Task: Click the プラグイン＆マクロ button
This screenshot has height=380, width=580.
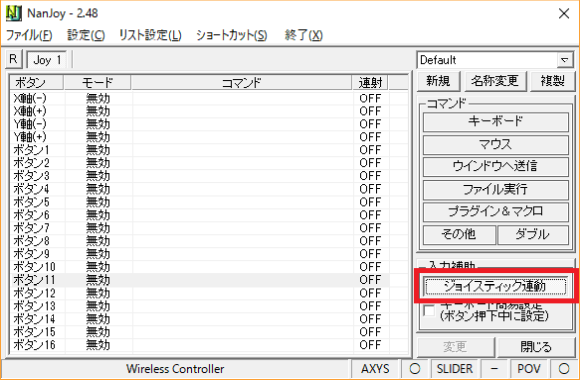Action: [496, 212]
